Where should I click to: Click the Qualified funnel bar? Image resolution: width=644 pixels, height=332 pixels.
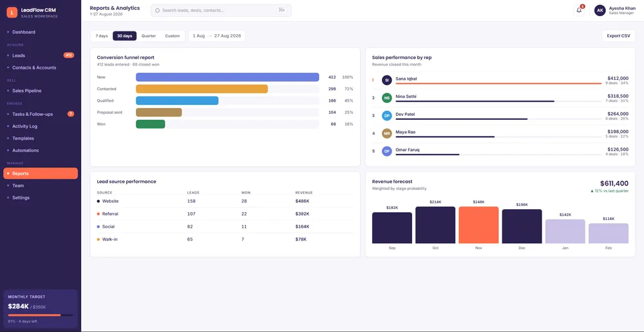177,100
